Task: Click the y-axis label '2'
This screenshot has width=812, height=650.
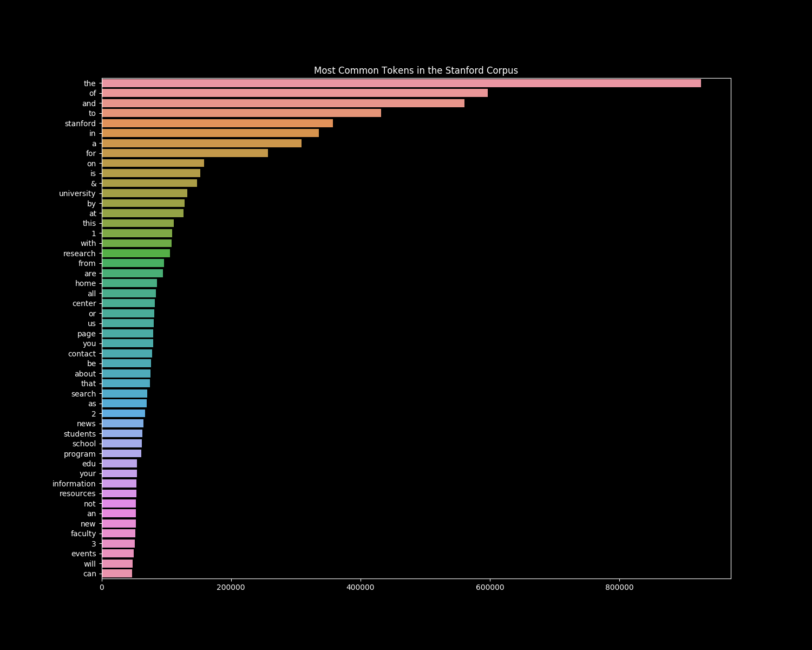Action: 94,414
